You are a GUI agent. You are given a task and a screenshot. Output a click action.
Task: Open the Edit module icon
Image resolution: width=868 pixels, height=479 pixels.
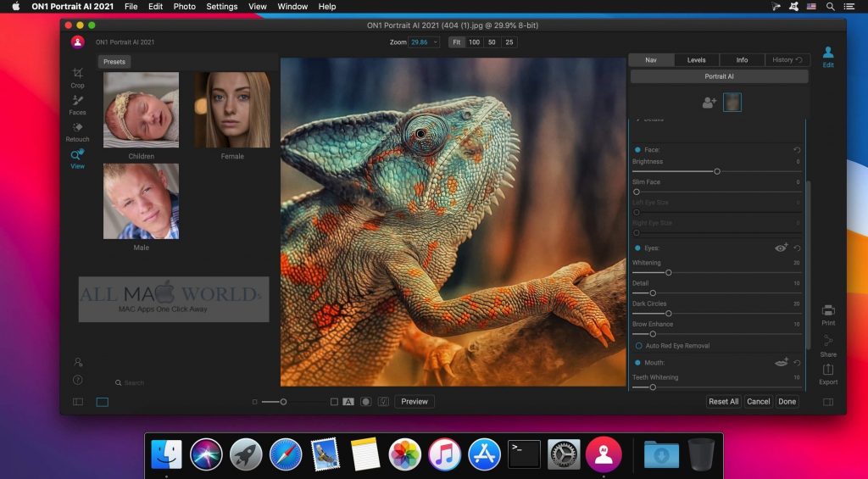pos(827,57)
